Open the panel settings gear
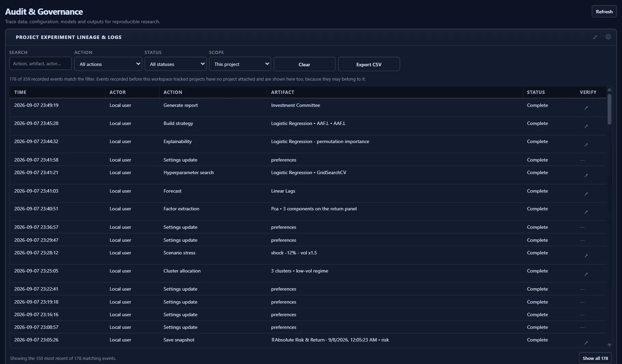 (x=608, y=37)
